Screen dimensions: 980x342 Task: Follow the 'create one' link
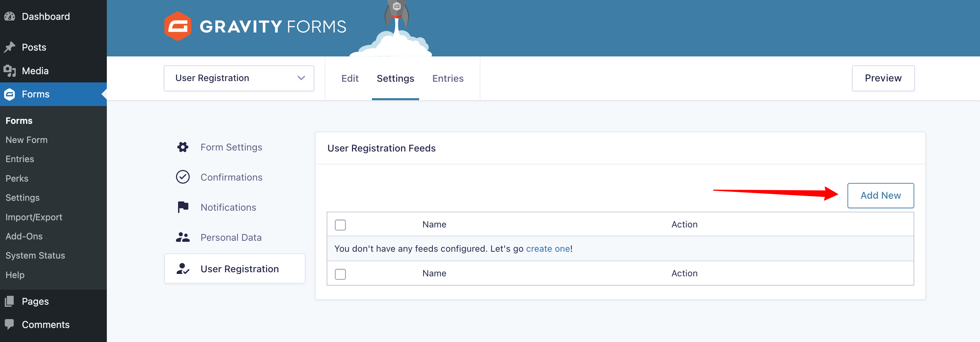pos(548,249)
